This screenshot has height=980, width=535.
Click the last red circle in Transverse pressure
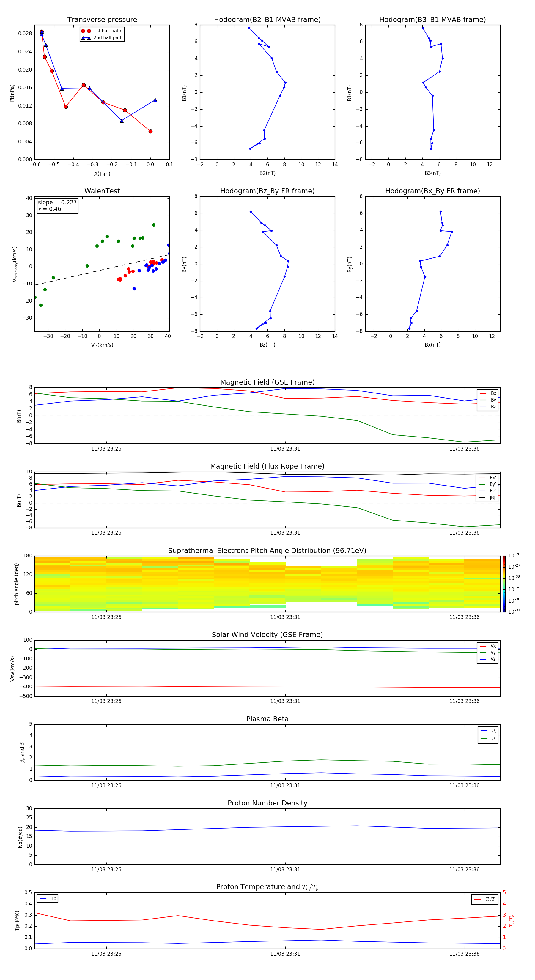tap(150, 131)
